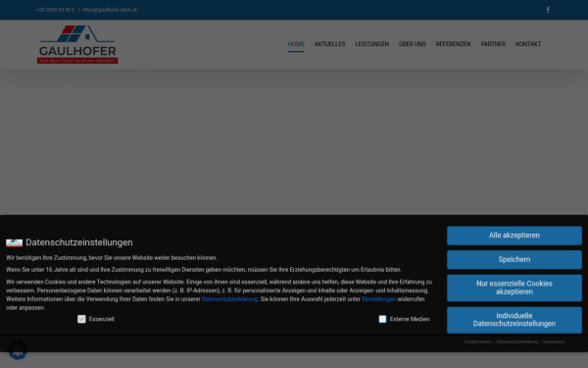Open the Datenschutzerklärung footer link
Viewport: 588px width, 368px height.
pos(517,342)
